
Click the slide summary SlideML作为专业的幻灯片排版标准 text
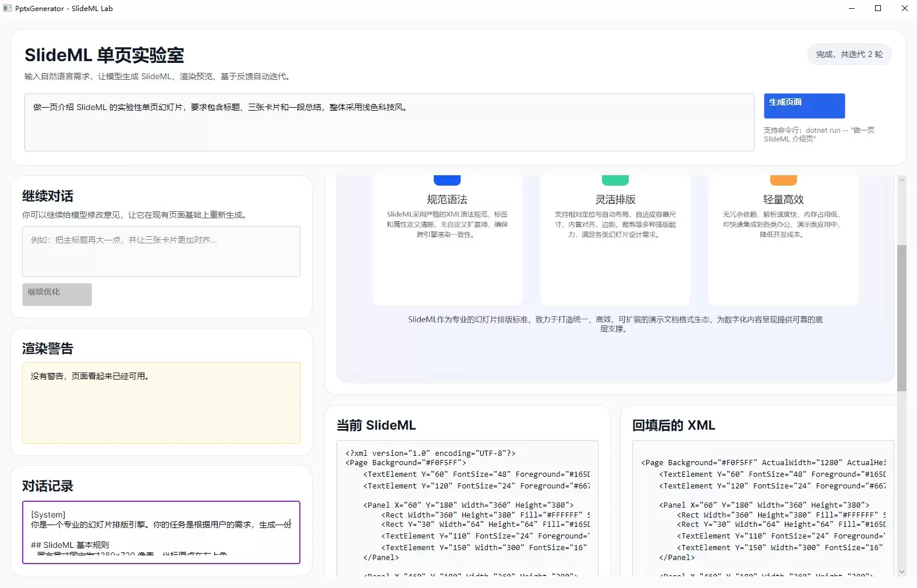click(615, 324)
